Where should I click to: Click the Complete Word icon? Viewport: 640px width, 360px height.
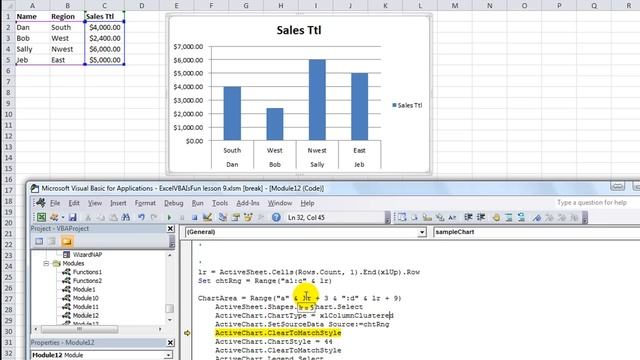452,218
